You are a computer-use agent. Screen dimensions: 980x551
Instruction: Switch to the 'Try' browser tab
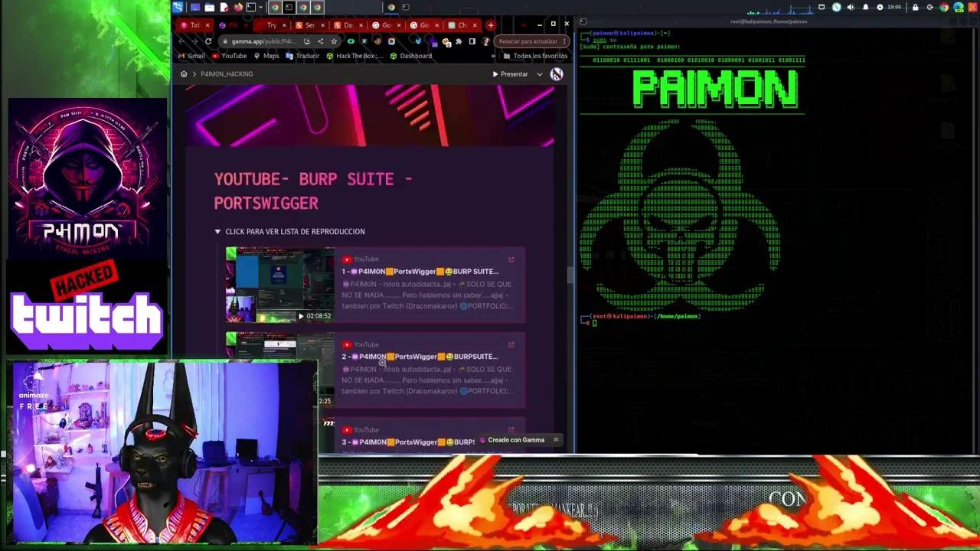tap(271, 25)
